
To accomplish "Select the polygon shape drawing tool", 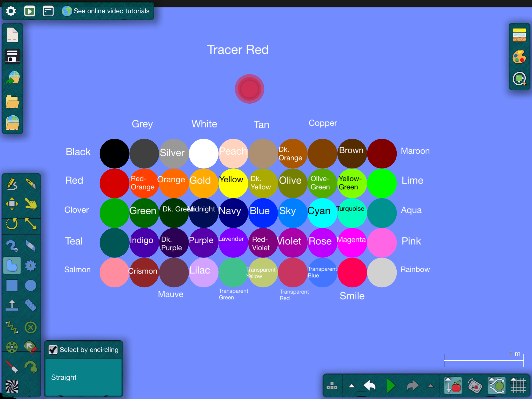I will pos(12,266).
